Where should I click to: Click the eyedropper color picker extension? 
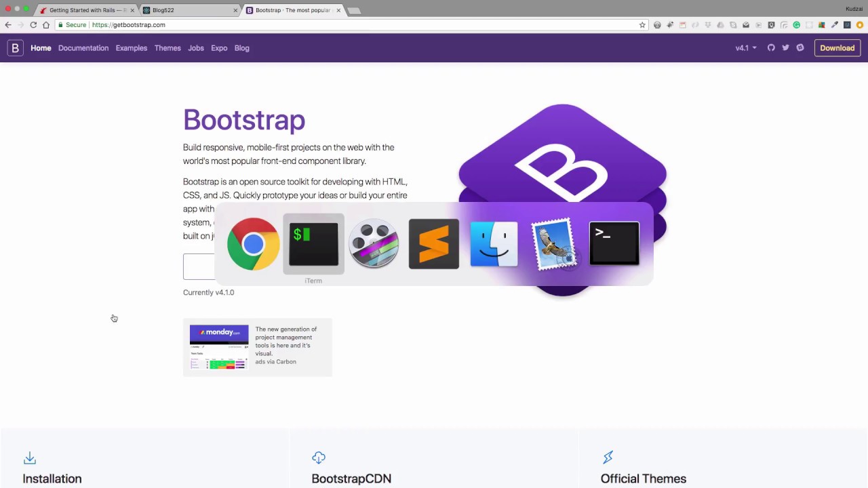(835, 25)
